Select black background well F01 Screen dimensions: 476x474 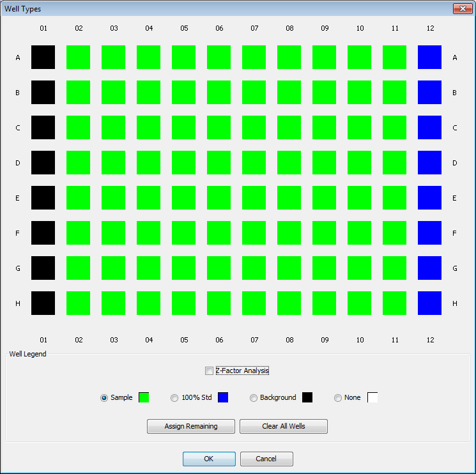tap(43, 233)
